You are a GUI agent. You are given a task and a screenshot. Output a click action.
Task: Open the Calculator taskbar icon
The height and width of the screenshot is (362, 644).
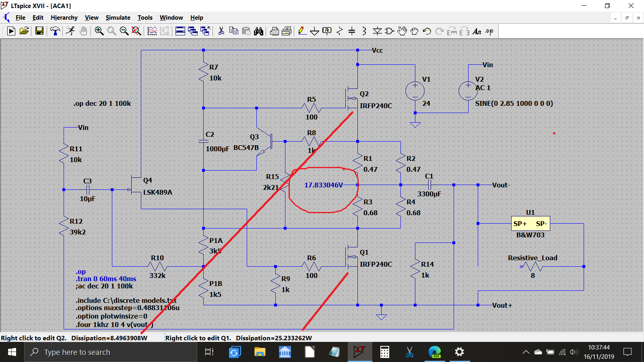click(x=384, y=352)
